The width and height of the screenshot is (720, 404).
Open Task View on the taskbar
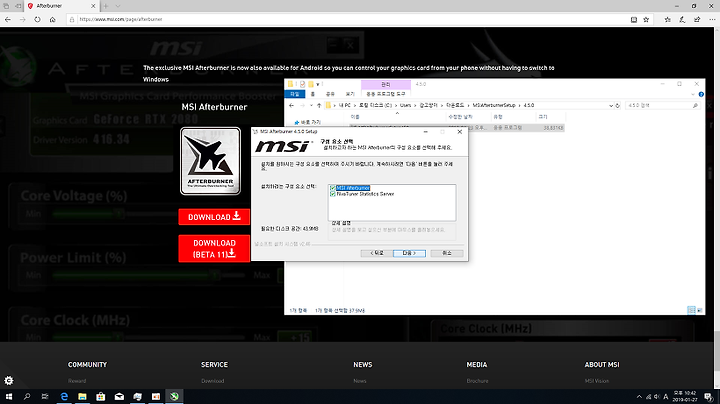tap(45, 397)
